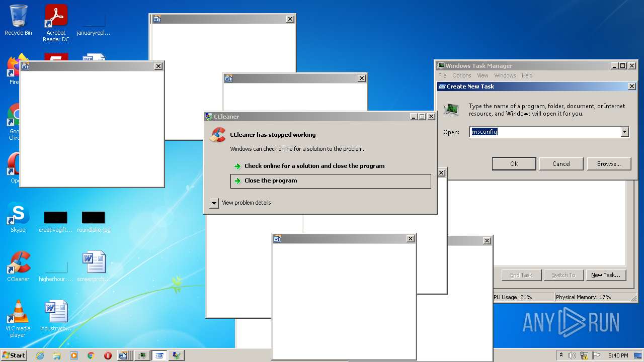Image resolution: width=644 pixels, height=362 pixels.
Task: Expand View problem details
Action: point(214,203)
